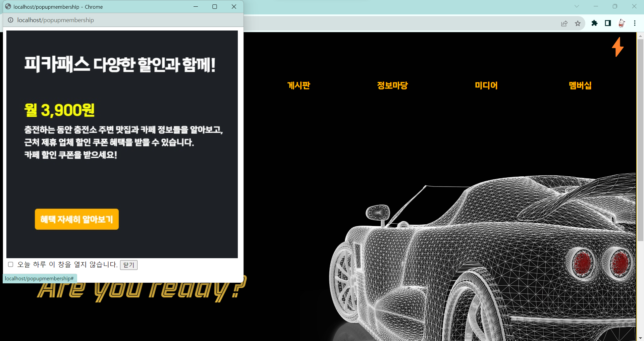Image resolution: width=644 pixels, height=341 pixels.
Task: Open the 정보마당 menu
Action: pyautogui.click(x=392, y=86)
